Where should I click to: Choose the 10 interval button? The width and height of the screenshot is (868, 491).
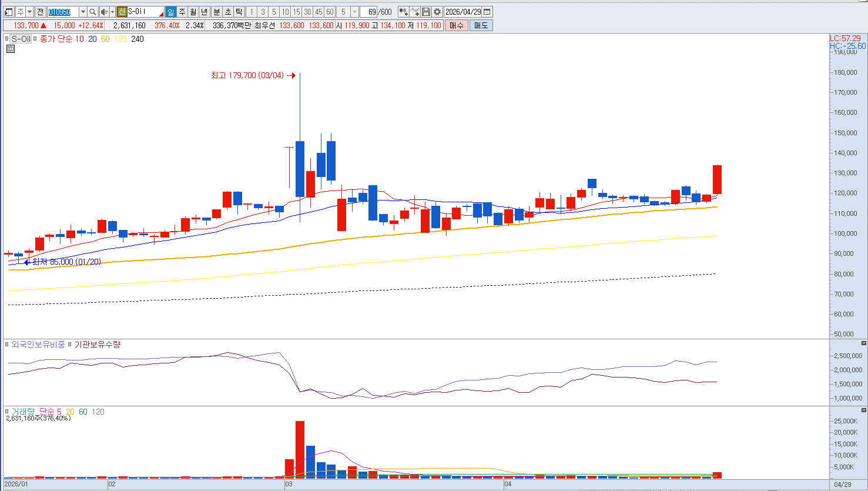coord(285,12)
